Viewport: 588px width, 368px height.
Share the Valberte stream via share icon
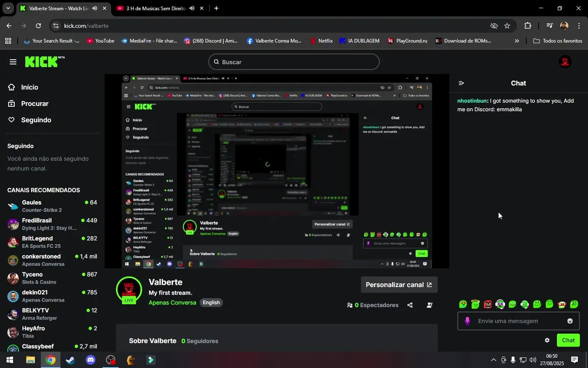410,305
